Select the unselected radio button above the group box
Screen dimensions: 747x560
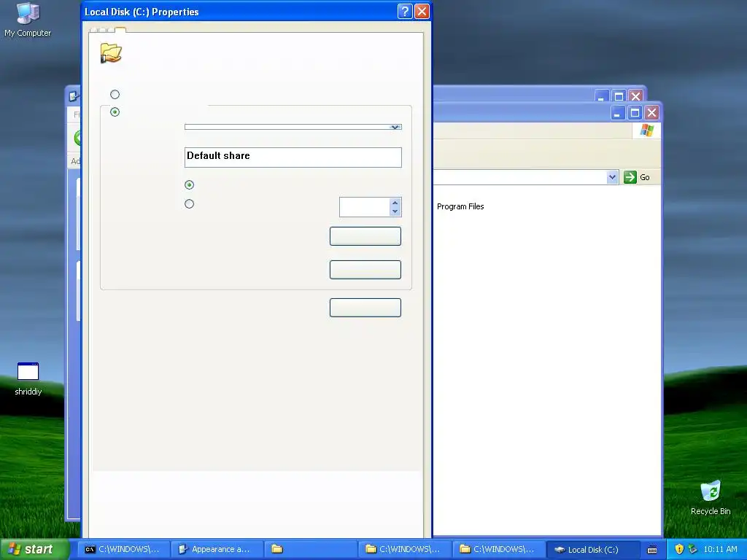click(115, 94)
